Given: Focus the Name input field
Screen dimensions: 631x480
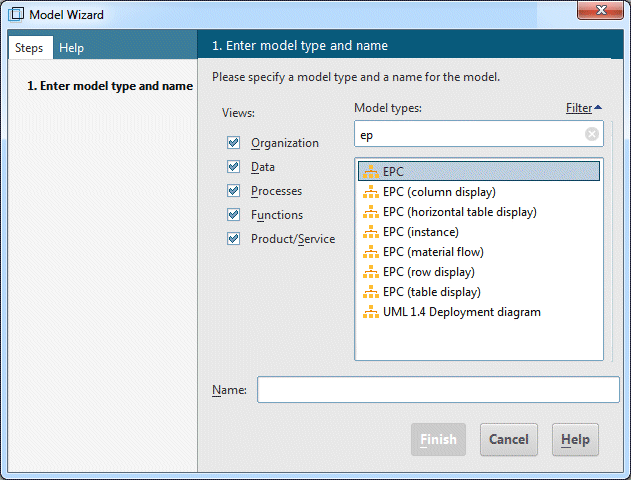Looking at the screenshot, I should point(438,389).
